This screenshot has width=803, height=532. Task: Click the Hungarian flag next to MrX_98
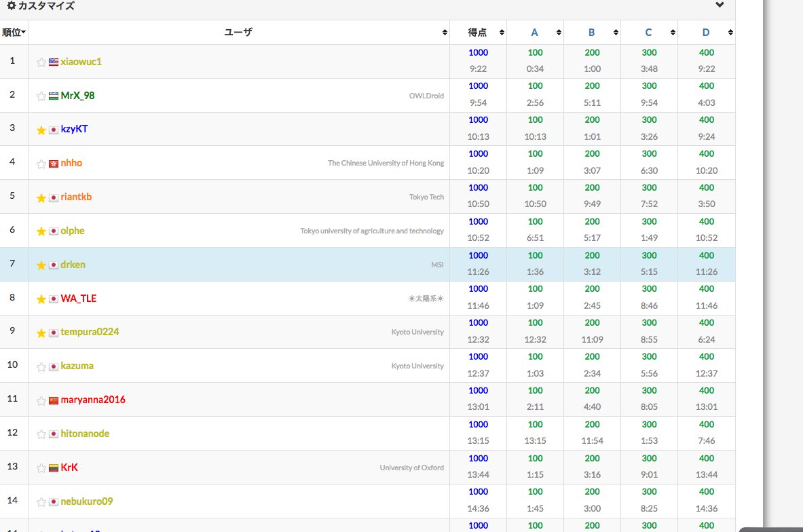(x=52, y=95)
